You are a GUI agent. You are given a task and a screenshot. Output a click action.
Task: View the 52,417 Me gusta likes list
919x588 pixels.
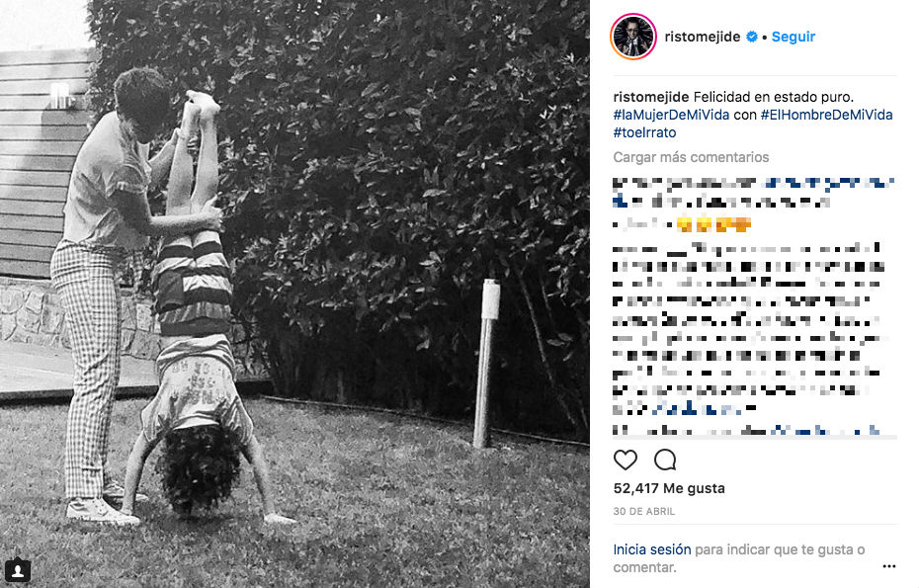point(669,488)
